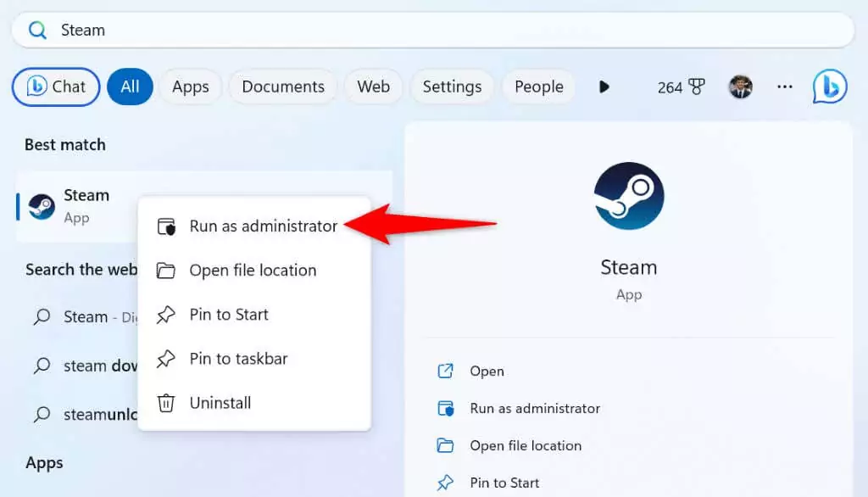
Task: Switch to the People filter tab
Action: pyautogui.click(x=538, y=87)
